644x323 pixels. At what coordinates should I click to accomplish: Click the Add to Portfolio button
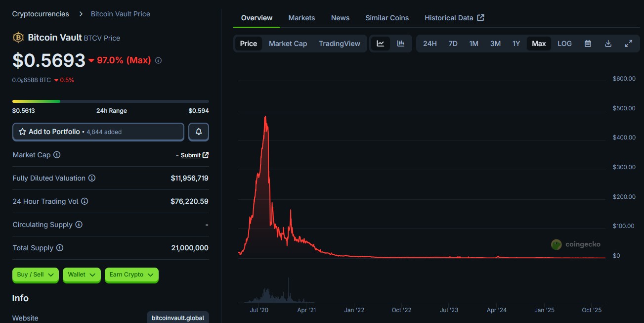coord(98,132)
